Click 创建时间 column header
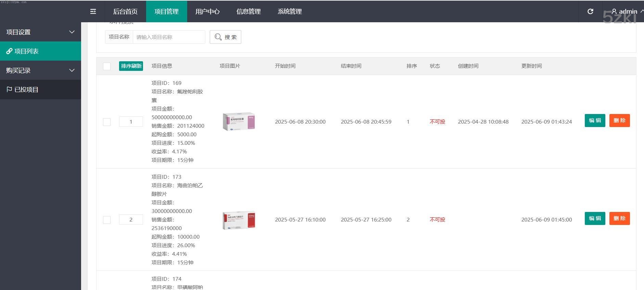644x290 pixels. point(468,66)
